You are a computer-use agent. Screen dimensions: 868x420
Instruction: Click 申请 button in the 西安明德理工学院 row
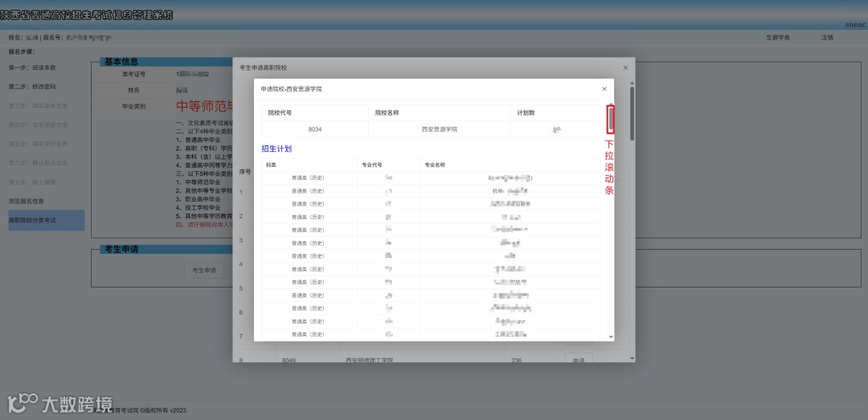pyautogui.click(x=579, y=361)
